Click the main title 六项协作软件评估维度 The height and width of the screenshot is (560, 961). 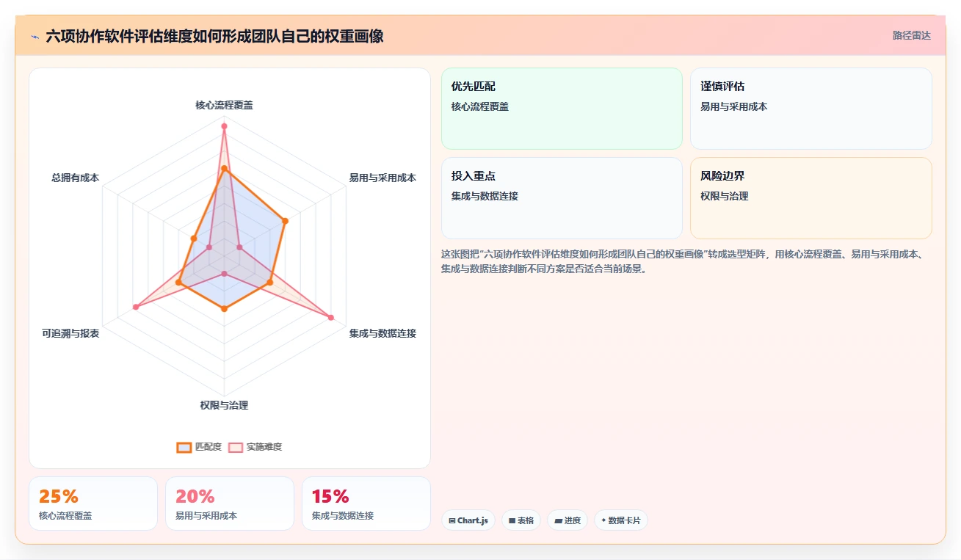point(214,36)
